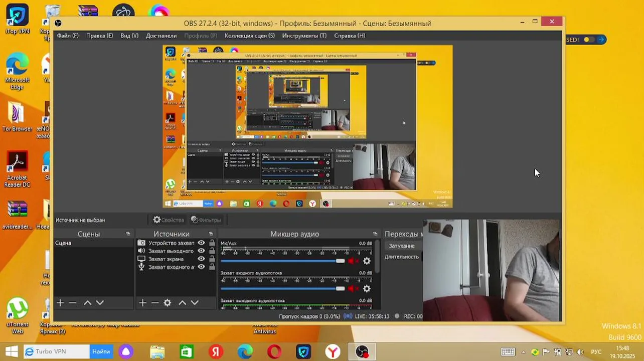
Task: Click the Свойства button
Action: pyautogui.click(x=169, y=220)
